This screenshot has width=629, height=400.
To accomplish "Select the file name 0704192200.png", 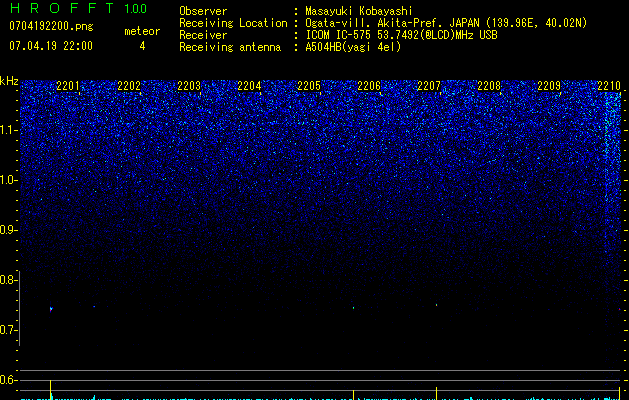I will pyautogui.click(x=51, y=26).
